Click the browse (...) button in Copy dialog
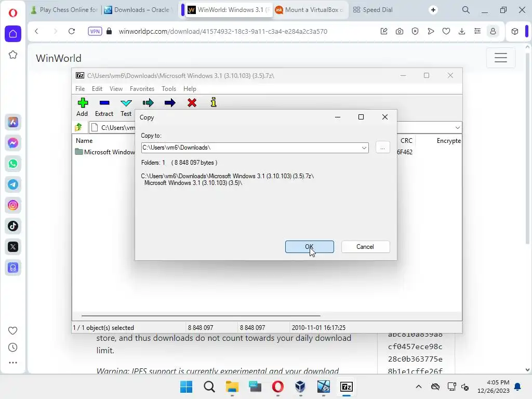This screenshot has width=532, height=399. (x=382, y=148)
